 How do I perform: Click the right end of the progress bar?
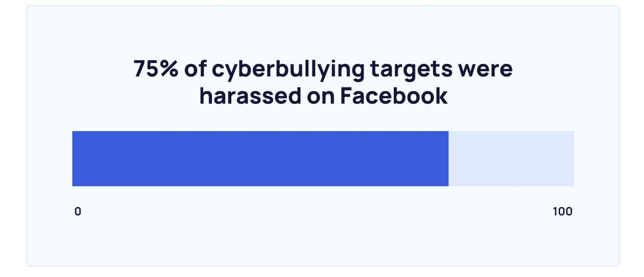pos(573,158)
